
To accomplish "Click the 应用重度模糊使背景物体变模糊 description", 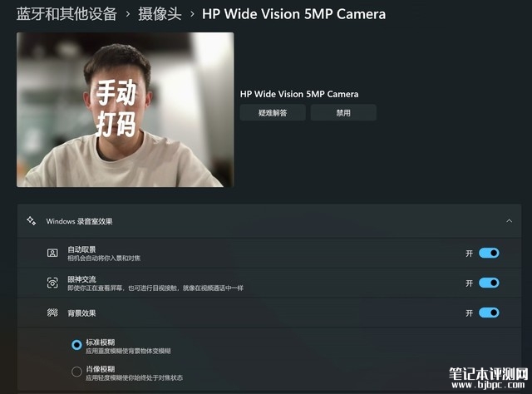I will coord(128,352).
